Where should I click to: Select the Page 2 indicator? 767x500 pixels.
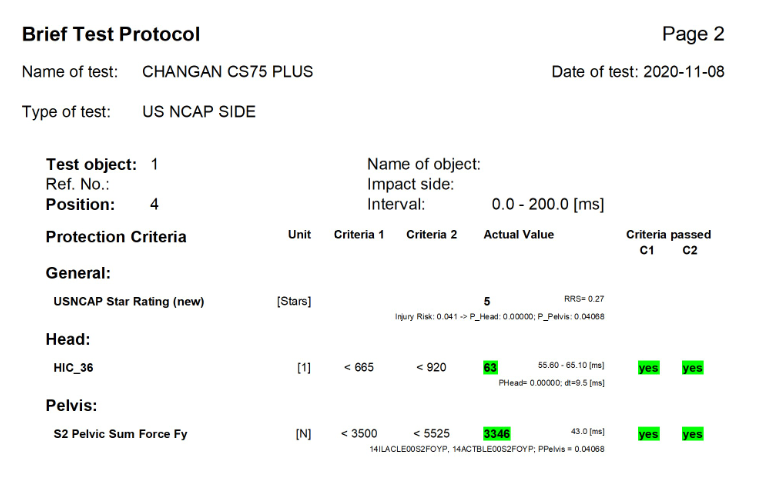tap(693, 34)
